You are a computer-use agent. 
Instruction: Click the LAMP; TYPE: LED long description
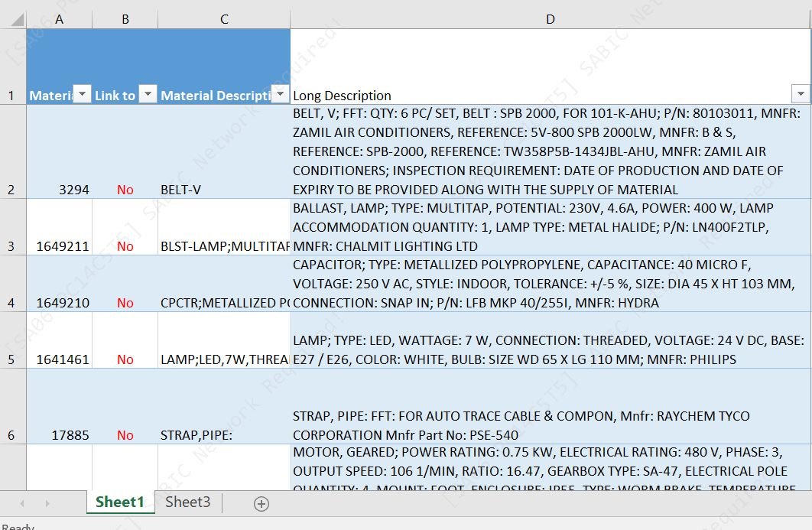click(550, 340)
